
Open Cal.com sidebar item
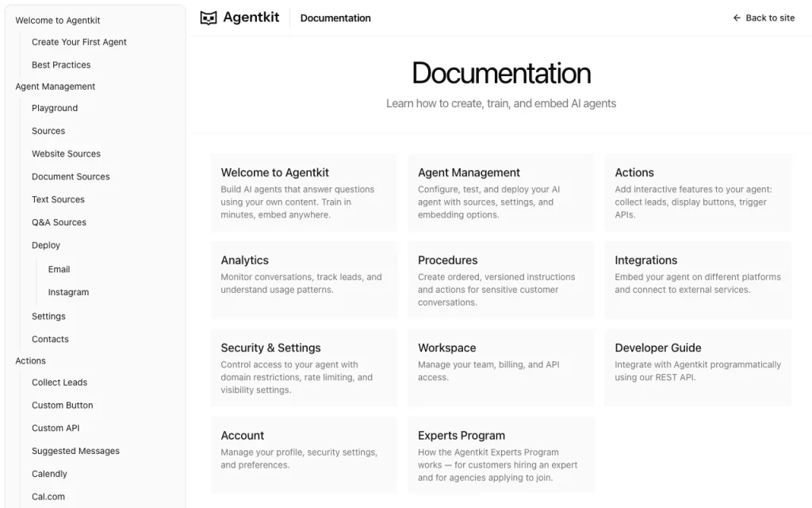[48, 497]
